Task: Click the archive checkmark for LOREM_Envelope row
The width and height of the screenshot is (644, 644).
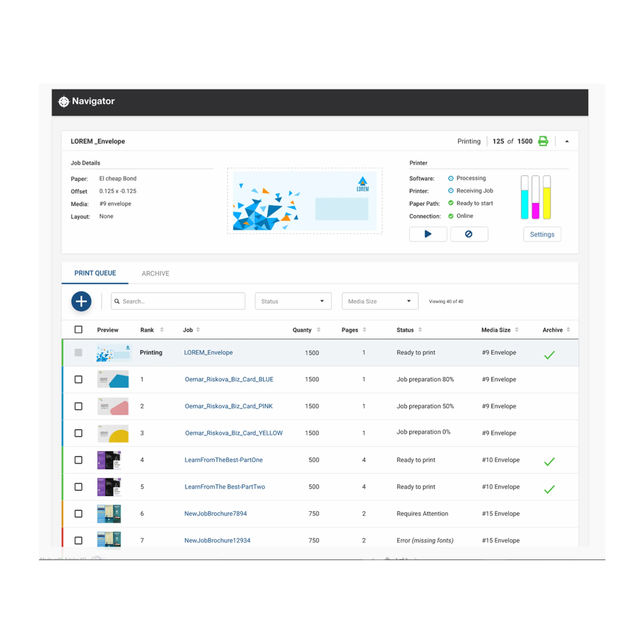Action: 549,355
